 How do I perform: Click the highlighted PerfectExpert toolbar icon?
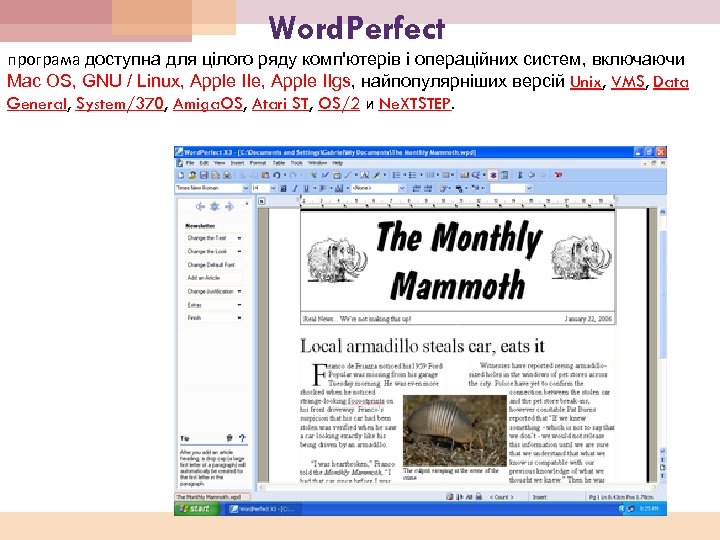[x=493, y=175]
